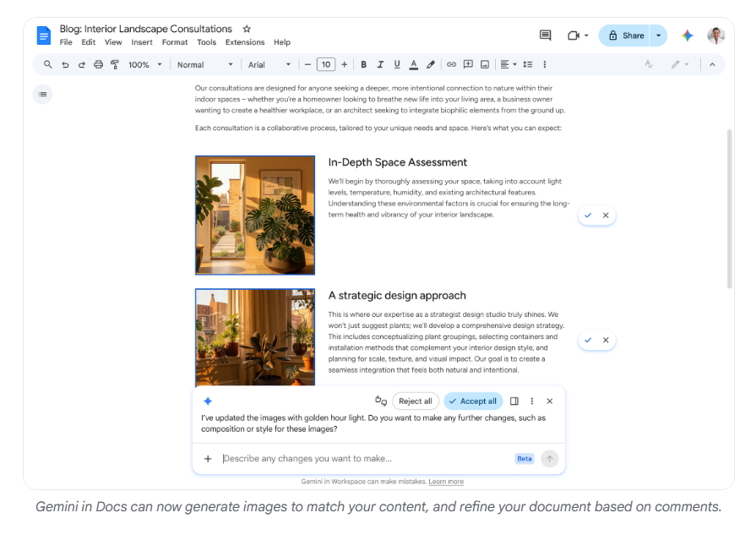
Task: Insert a link with the link icon
Action: pyautogui.click(x=450, y=64)
